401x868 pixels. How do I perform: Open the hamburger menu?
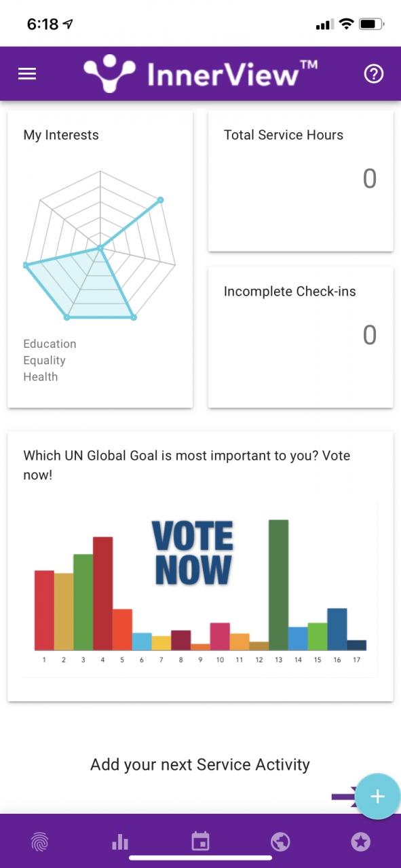(x=27, y=74)
